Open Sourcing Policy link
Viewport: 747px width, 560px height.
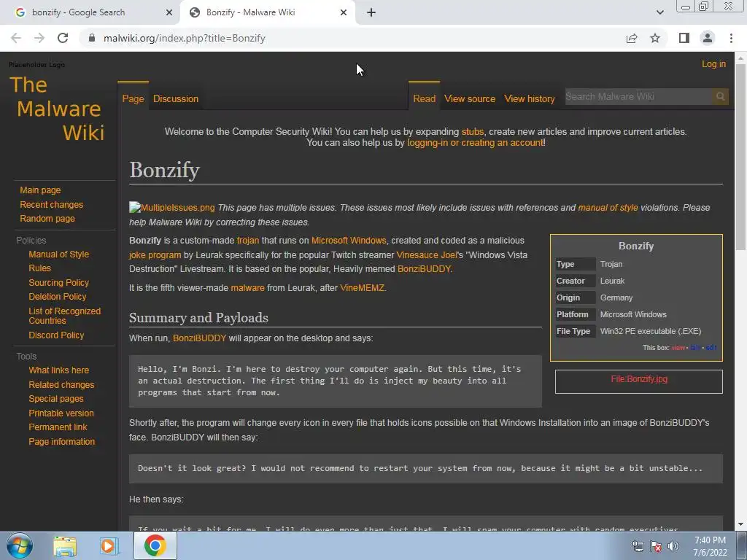tap(58, 282)
